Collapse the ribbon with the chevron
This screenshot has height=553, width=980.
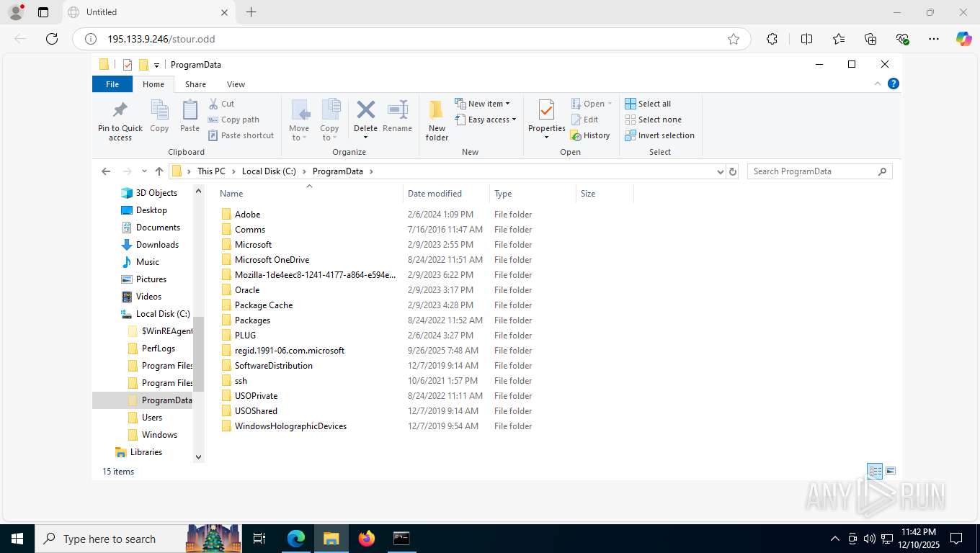[x=878, y=84]
